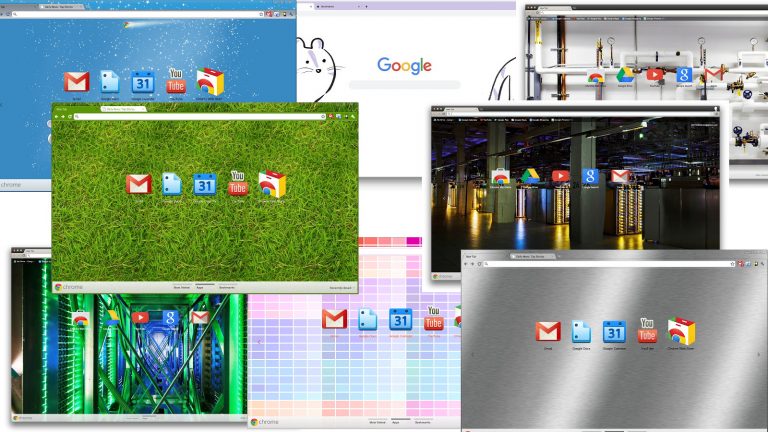Click Google search box in mouse-themed window
Screen dimensions: 768x432
tap(404, 85)
